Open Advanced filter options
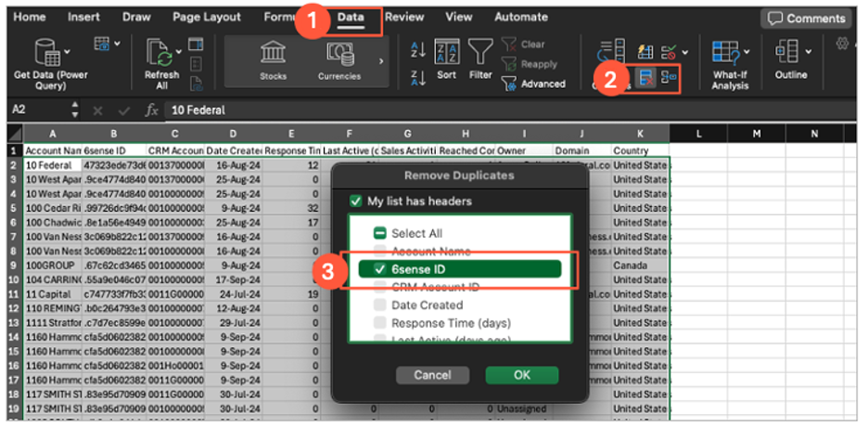Image resolution: width=868 pixels, height=427 pixels. [532, 84]
